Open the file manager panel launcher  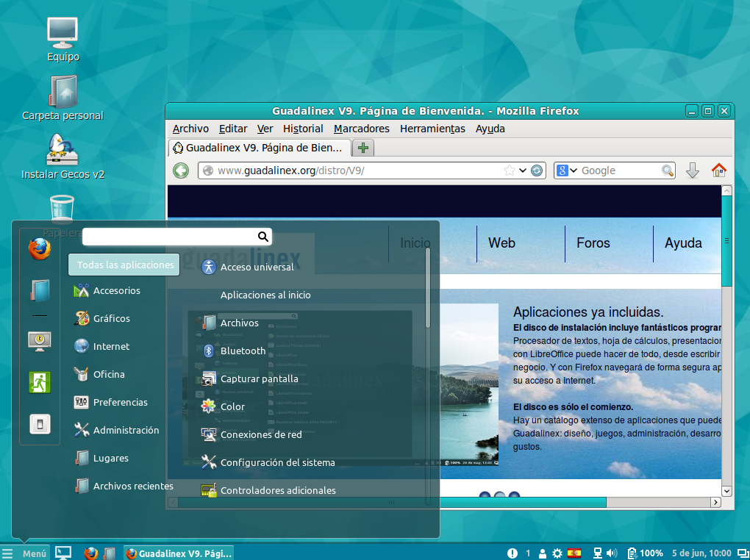pyautogui.click(x=110, y=553)
